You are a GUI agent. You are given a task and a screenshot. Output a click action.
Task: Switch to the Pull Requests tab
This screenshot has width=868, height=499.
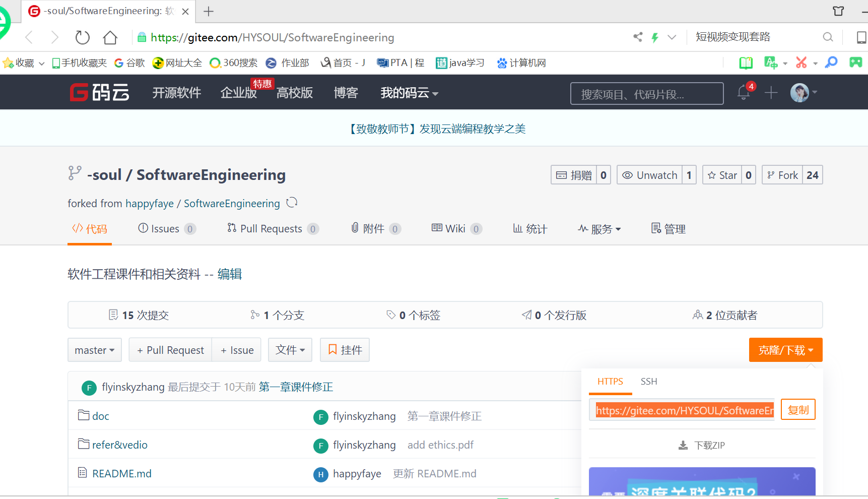[x=273, y=229]
